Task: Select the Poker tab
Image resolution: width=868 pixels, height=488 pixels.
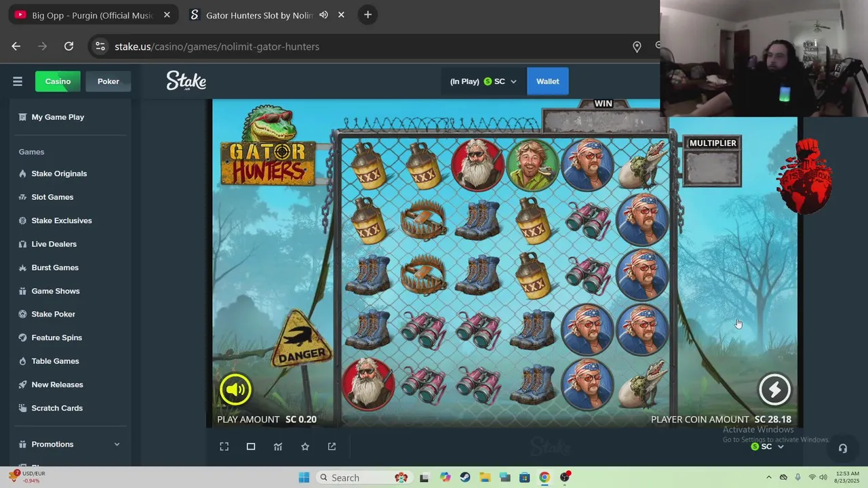Action: [108, 81]
